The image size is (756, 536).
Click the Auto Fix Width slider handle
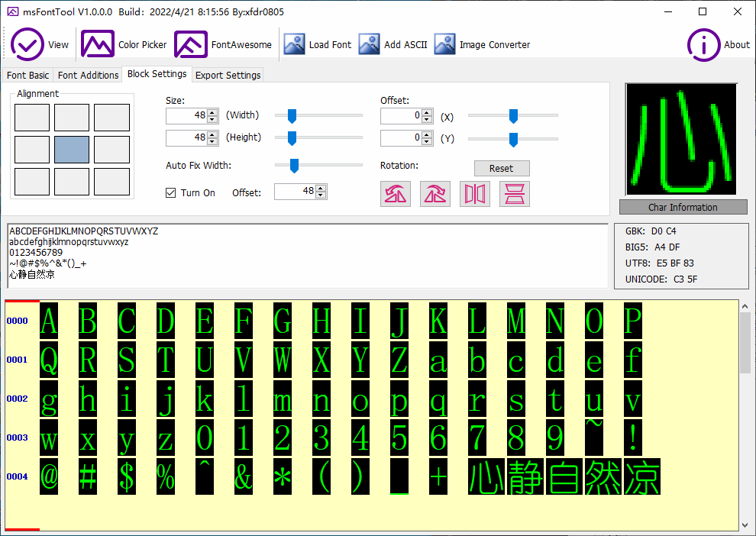click(x=294, y=166)
